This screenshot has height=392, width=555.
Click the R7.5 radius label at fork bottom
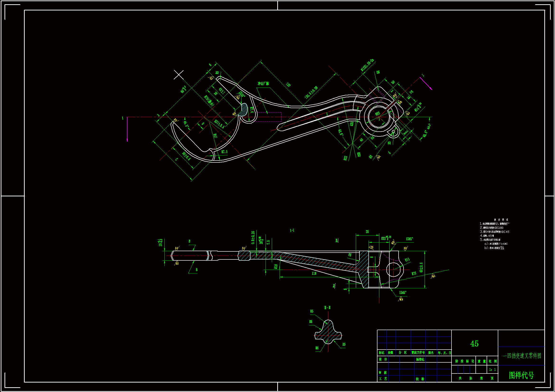(225, 152)
